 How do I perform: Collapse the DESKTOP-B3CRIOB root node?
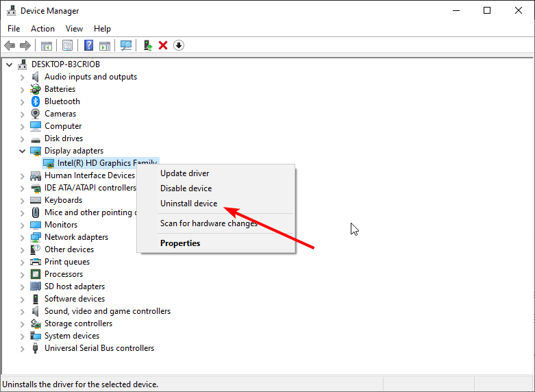tap(9, 64)
